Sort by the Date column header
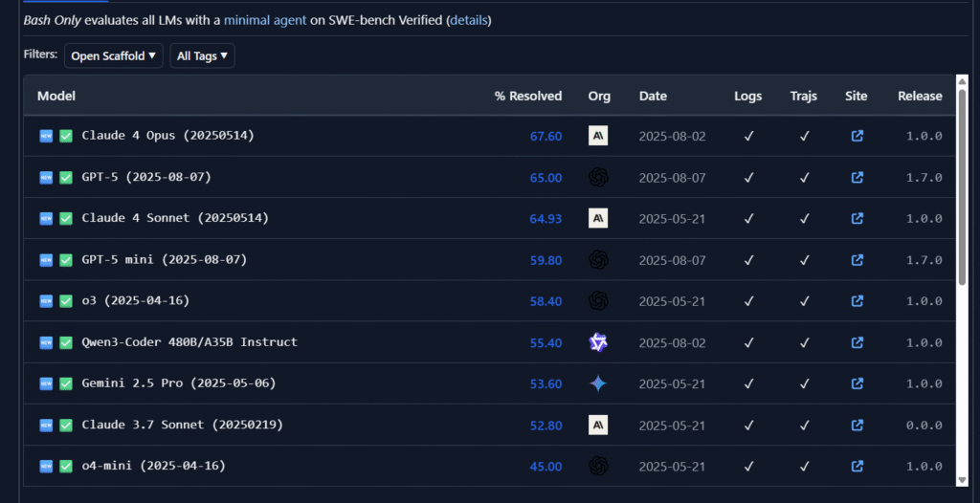The width and height of the screenshot is (980, 503). click(x=653, y=97)
